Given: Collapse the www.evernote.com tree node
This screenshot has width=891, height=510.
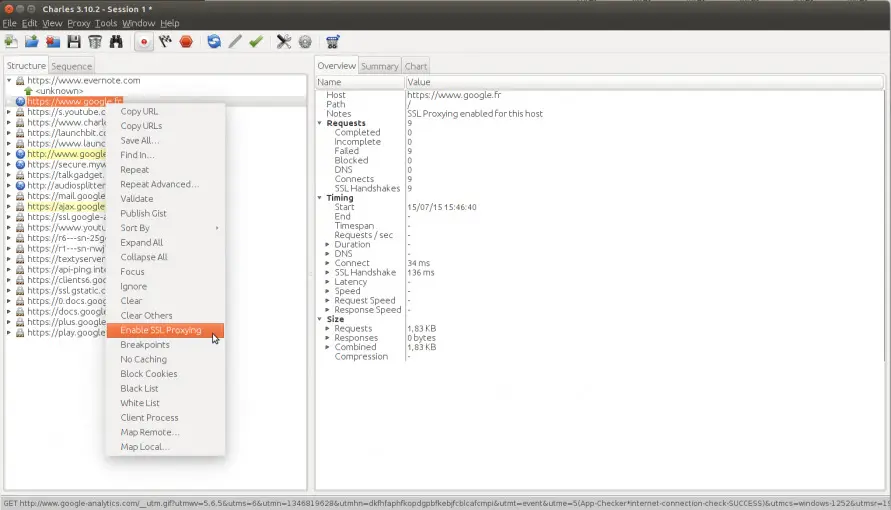Looking at the screenshot, I should click(x=9, y=81).
